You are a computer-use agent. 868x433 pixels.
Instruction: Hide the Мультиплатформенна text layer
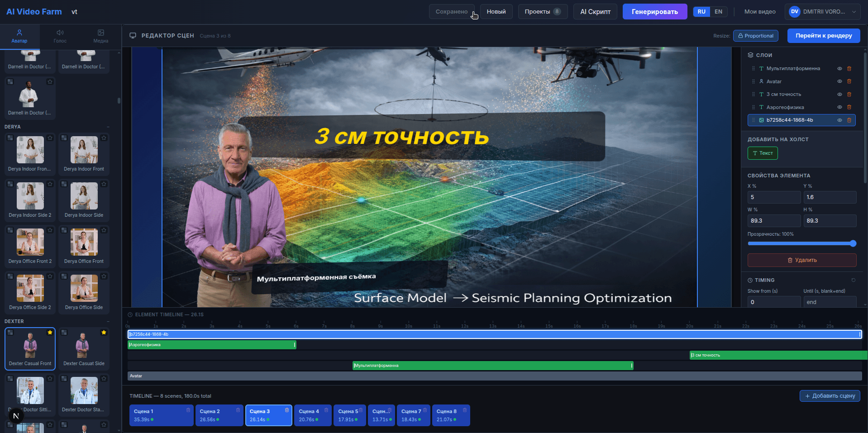[839, 69]
